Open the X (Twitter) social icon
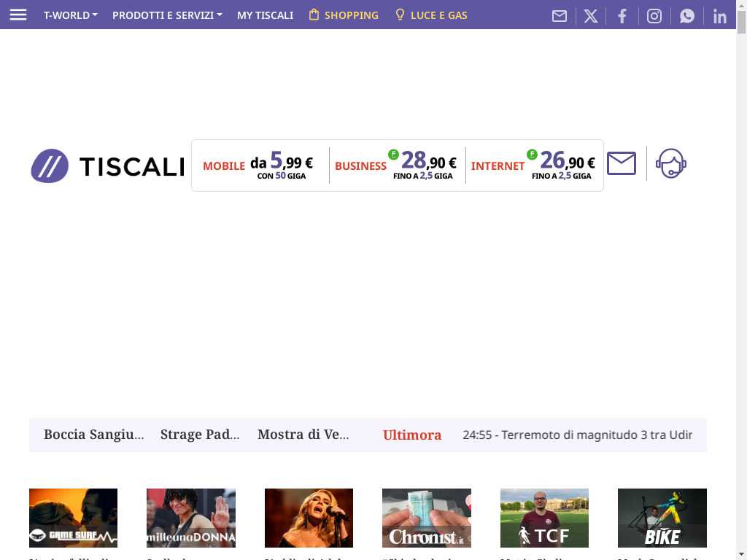 point(591,15)
